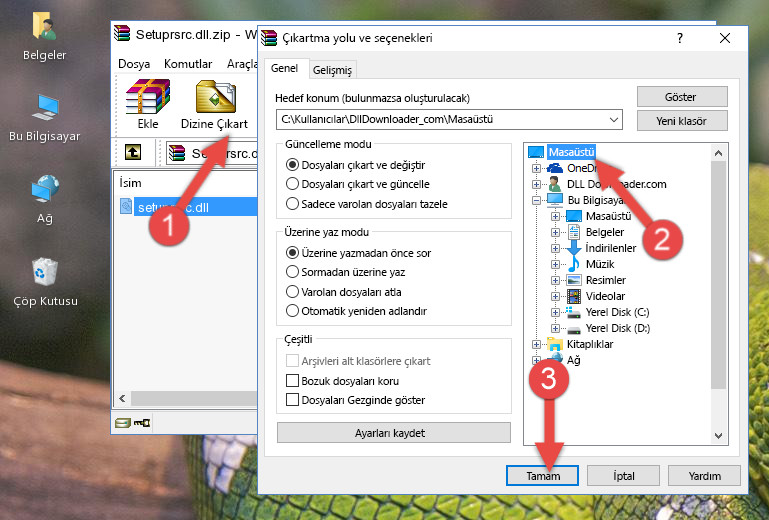
Task: Expand the İndirilenler tree node
Action: (555, 248)
